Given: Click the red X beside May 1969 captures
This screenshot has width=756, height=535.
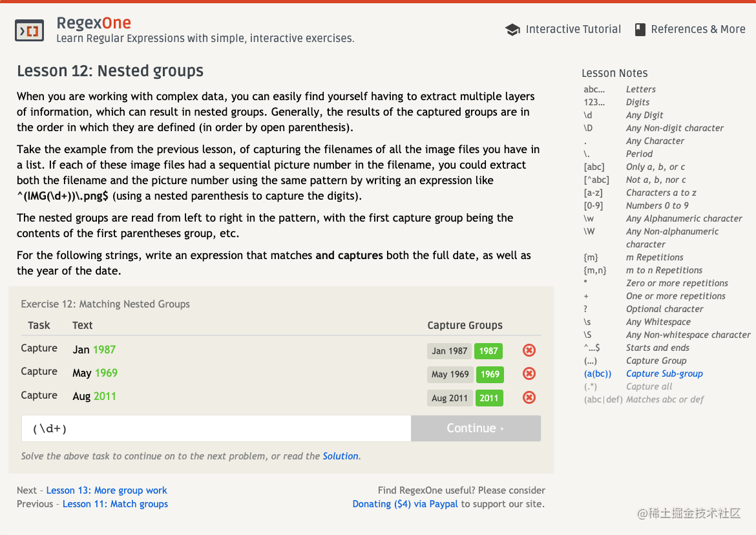Looking at the screenshot, I should 529,373.
